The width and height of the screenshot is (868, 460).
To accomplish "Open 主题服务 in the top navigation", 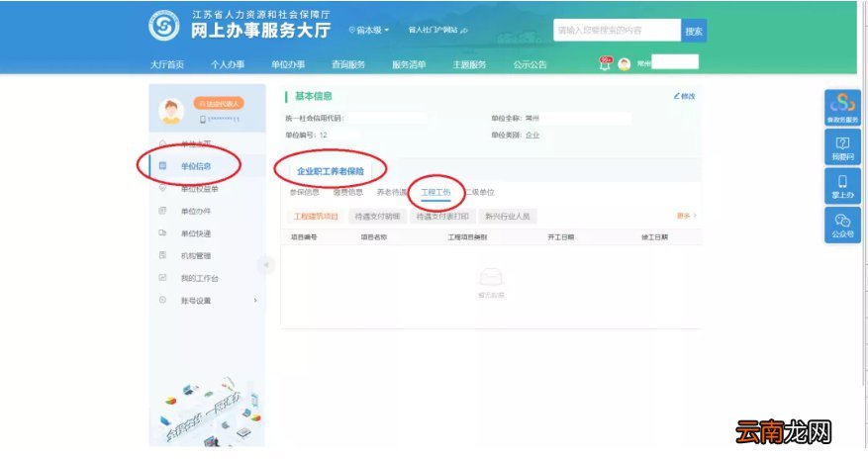I will (469, 64).
